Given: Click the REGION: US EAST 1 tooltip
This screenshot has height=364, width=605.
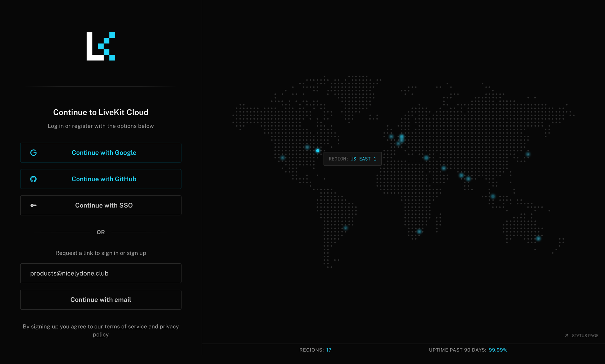Looking at the screenshot, I should pos(352,159).
